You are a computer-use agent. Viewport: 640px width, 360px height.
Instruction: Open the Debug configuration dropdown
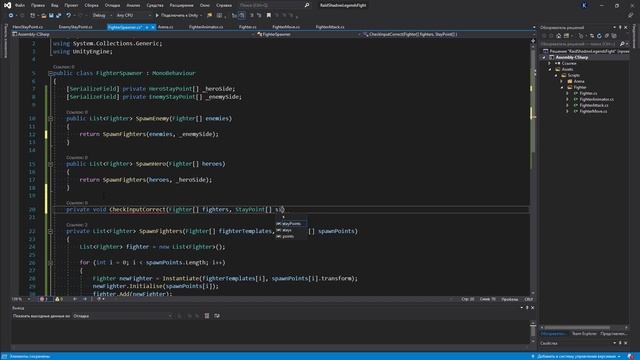pos(102,16)
